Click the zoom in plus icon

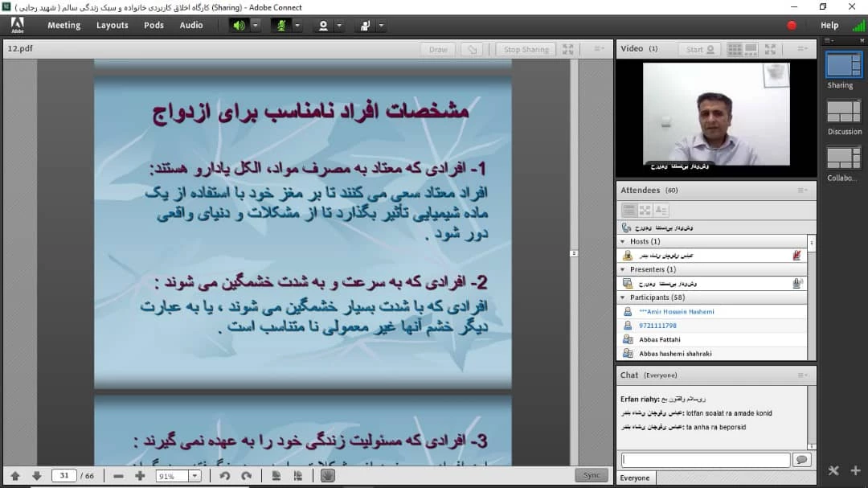(140, 476)
